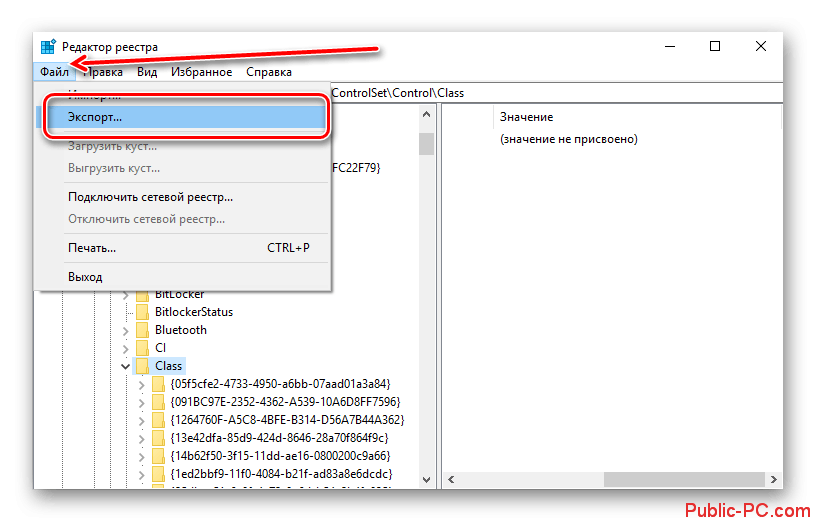Click folder icon of {1ed2bbf9-11f0-4084-b21f-ad83a8e6dcdc}
This screenshot has height=522, width=815.
tap(158, 474)
